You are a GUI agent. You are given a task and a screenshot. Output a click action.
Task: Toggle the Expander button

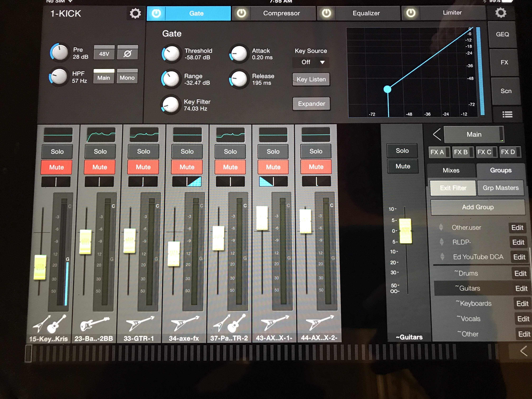tap(312, 104)
